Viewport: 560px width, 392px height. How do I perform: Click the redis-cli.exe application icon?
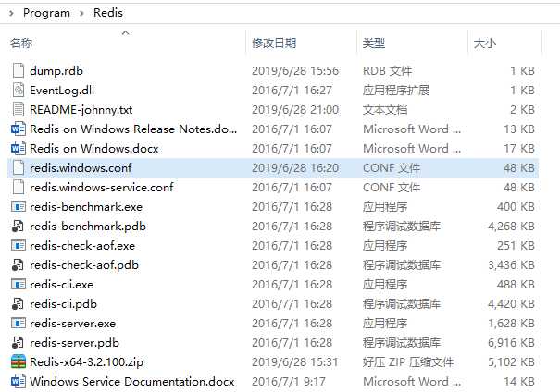[x=19, y=284]
